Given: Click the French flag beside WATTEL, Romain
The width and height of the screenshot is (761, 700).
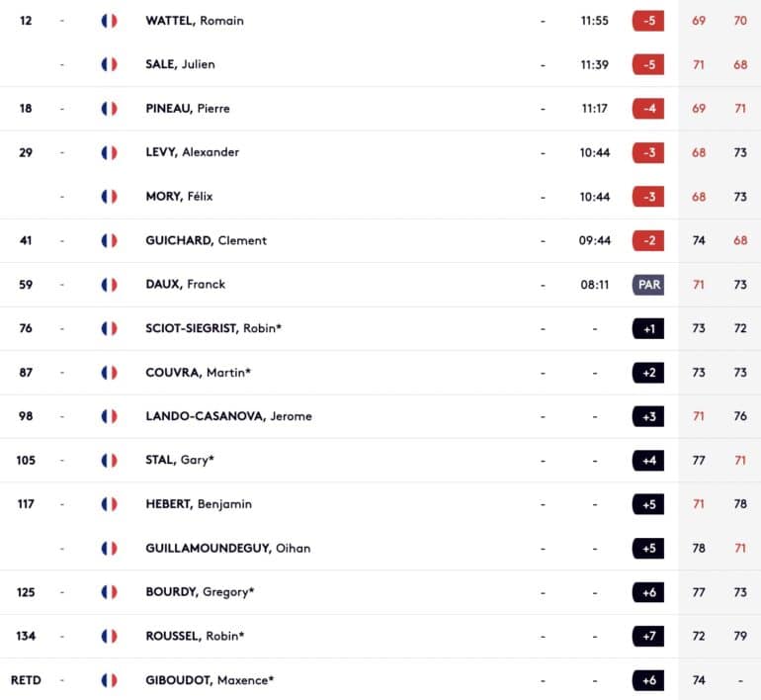Looking at the screenshot, I should (x=109, y=21).
